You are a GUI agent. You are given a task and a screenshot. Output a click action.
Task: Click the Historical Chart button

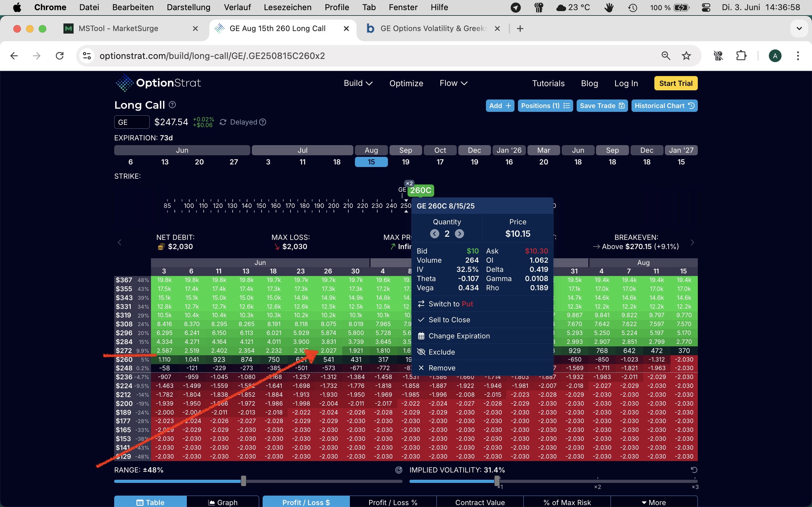664,106
